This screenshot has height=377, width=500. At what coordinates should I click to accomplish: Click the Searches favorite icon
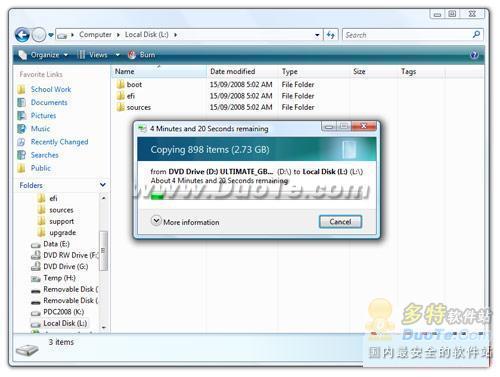pyautogui.click(x=21, y=155)
